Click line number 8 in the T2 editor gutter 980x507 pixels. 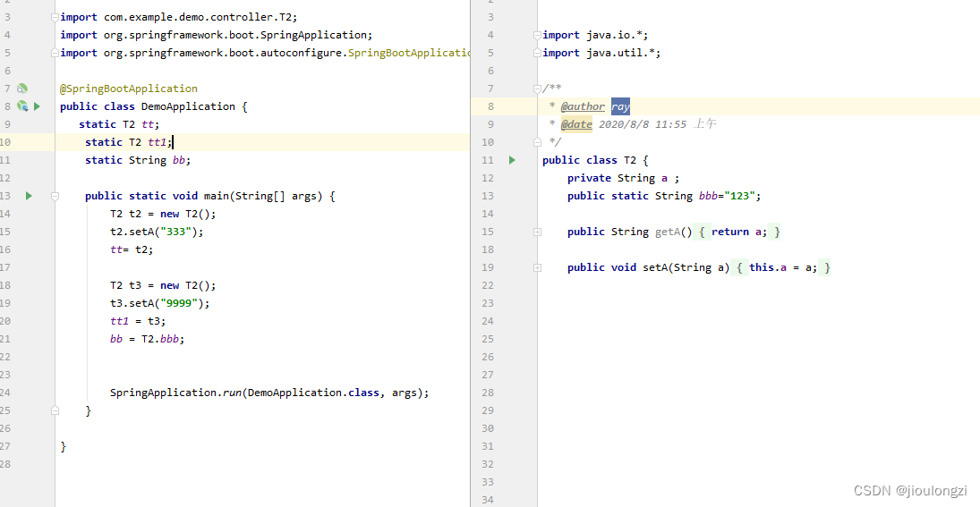tap(490, 106)
